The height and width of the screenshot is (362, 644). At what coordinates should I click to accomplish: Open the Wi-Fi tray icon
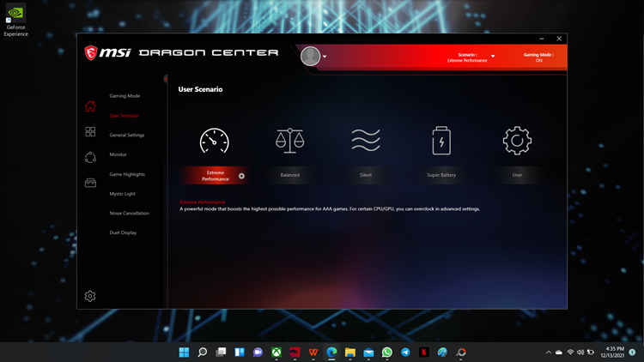[x=570, y=353]
